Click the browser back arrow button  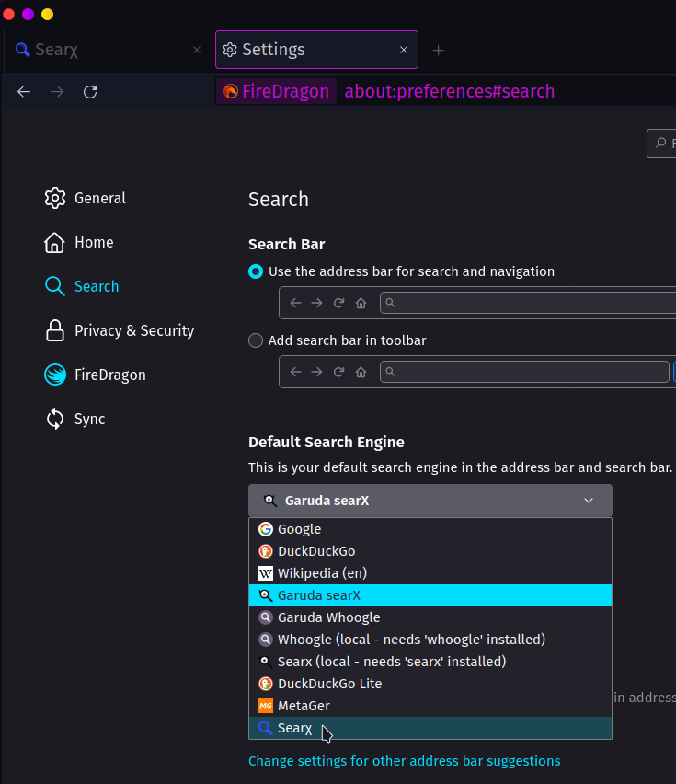24,92
